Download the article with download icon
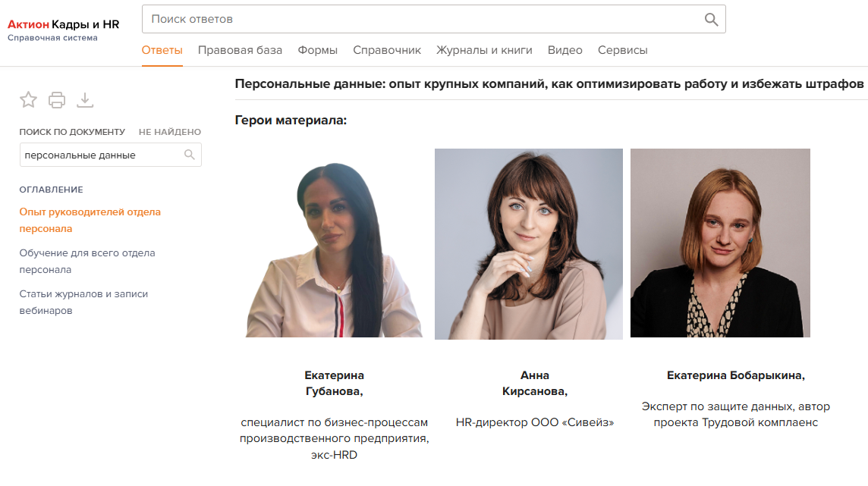The width and height of the screenshot is (868, 486). click(x=85, y=100)
